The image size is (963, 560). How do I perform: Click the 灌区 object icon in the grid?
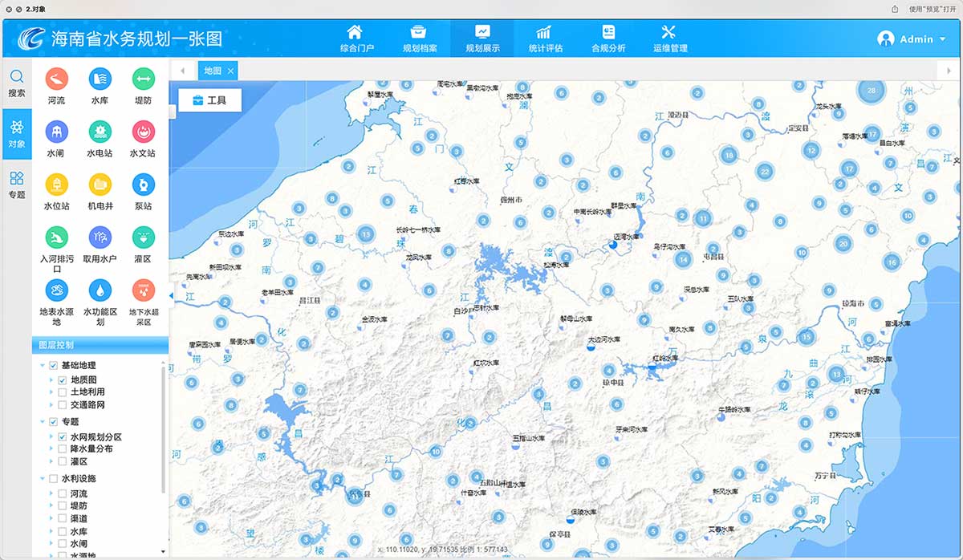click(143, 237)
